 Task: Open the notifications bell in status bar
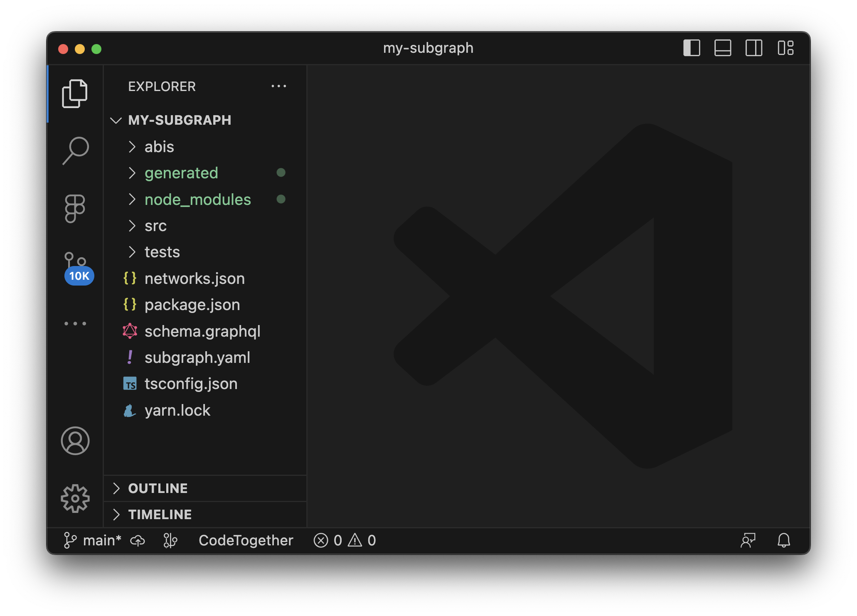(x=783, y=540)
